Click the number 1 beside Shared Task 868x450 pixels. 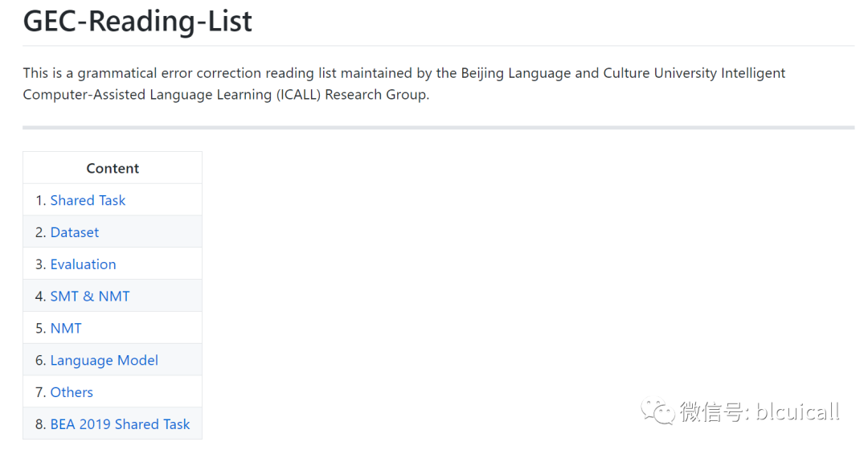pyautogui.click(x=40, y=200)
